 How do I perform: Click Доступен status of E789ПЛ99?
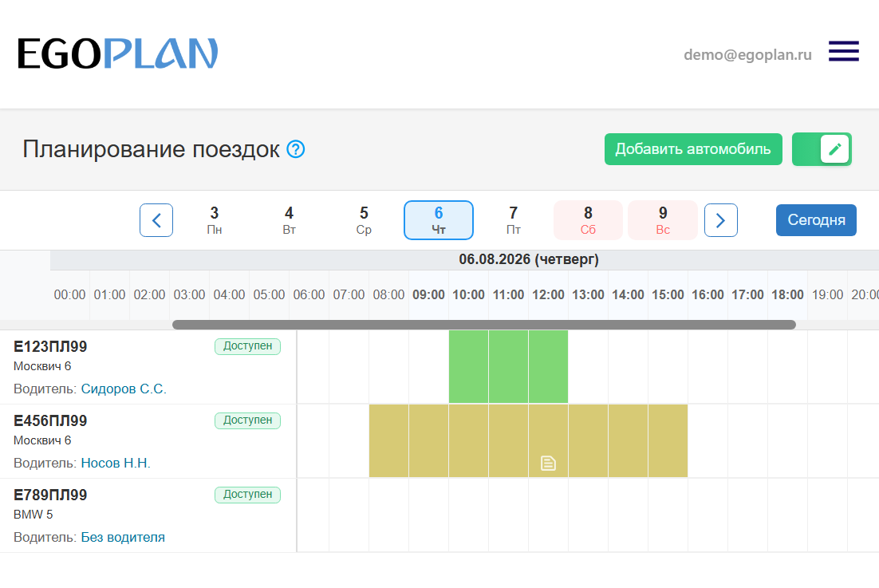248,495
